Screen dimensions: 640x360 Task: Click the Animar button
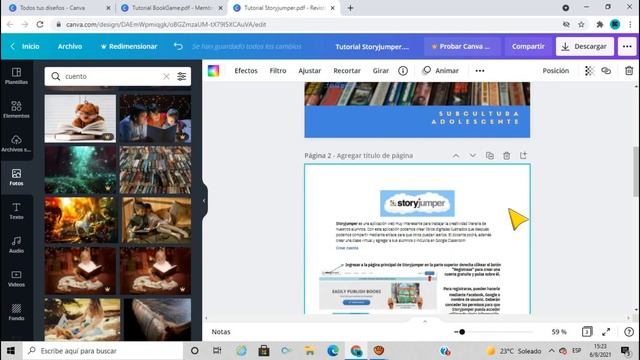pyautogui.click(x=441, y=71)
